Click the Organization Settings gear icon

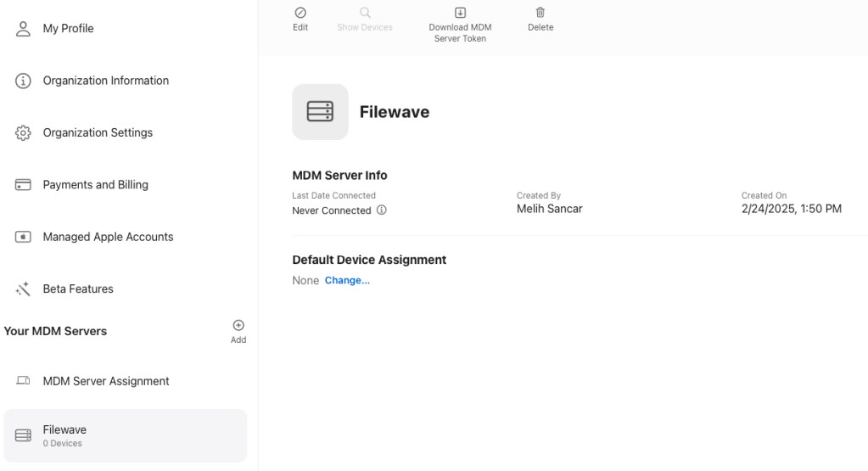[x=23, y=132]
